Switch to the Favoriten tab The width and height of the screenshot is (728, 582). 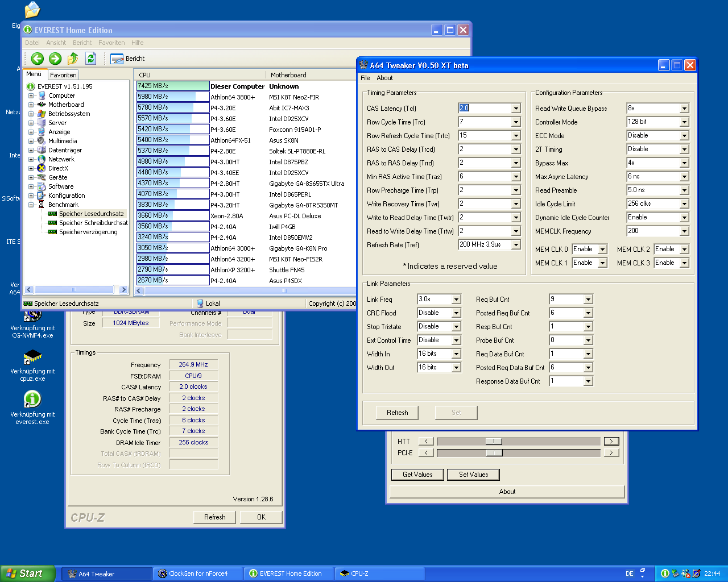click(x=63, y=75)
